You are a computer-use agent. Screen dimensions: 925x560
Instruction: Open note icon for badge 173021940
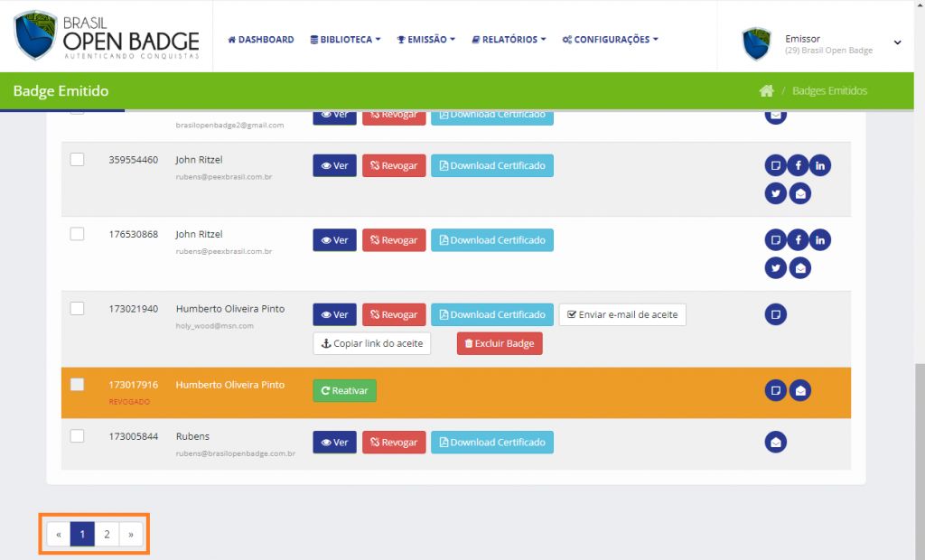775,314
